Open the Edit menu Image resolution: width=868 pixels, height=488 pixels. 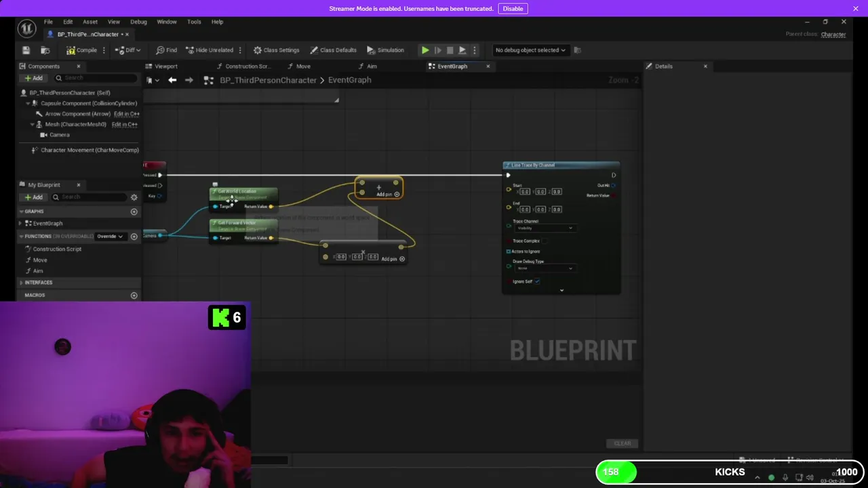click(x=68, y=22)
